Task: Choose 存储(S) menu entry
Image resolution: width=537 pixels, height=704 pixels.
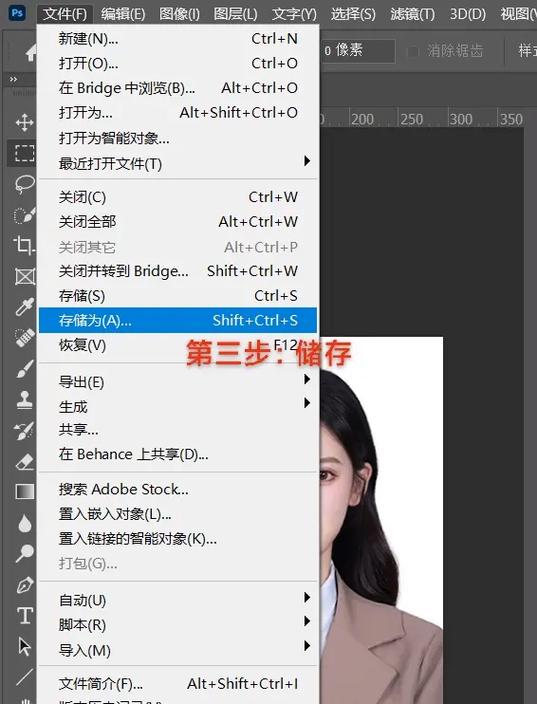Action: pos(178,296)
